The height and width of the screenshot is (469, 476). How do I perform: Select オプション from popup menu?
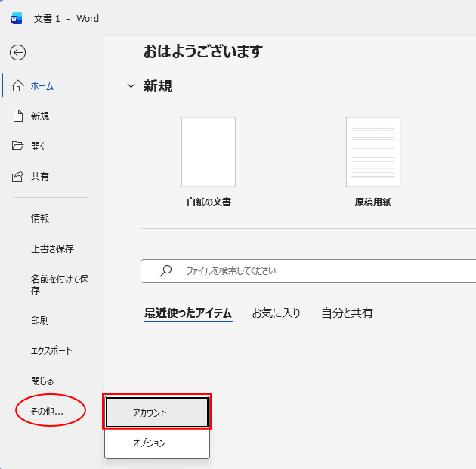157,443
